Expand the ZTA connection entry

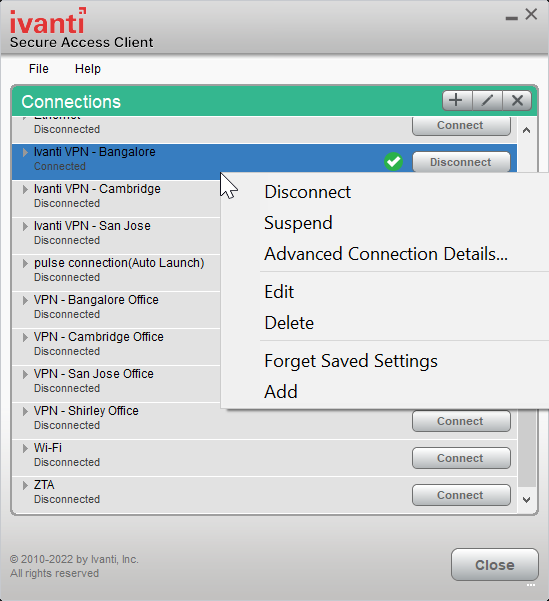coord(25,485)
